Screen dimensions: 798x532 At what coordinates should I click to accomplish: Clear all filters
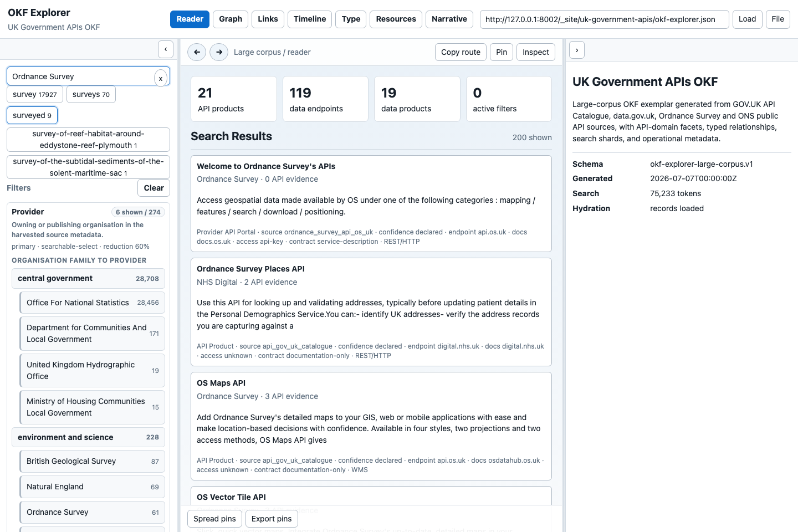point(154,188)
